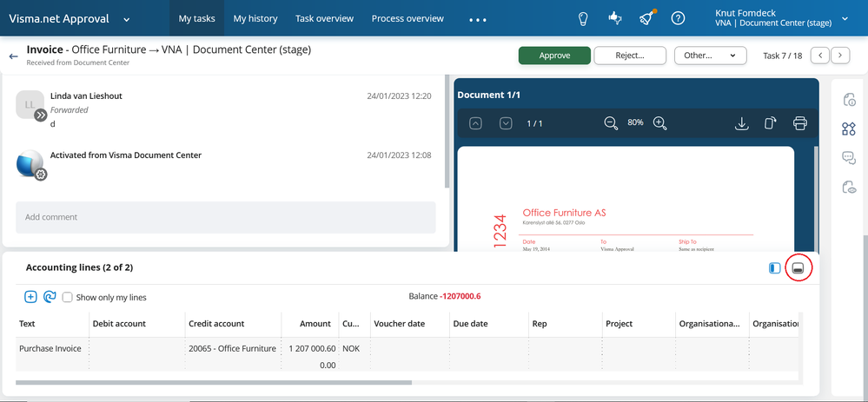Screen dimensions: 868x402
Task: Zoom in on the document
Action: point(659,123)
